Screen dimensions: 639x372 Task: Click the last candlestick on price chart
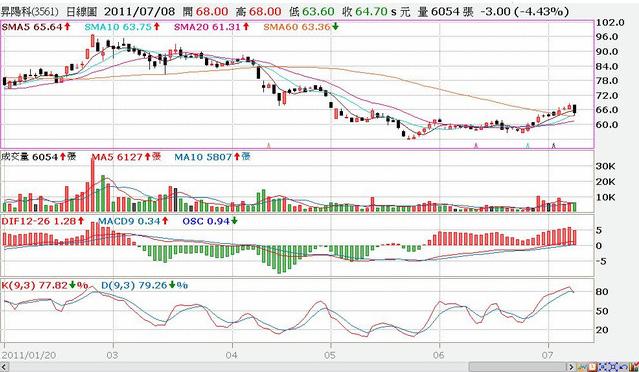tap(575, 109)
